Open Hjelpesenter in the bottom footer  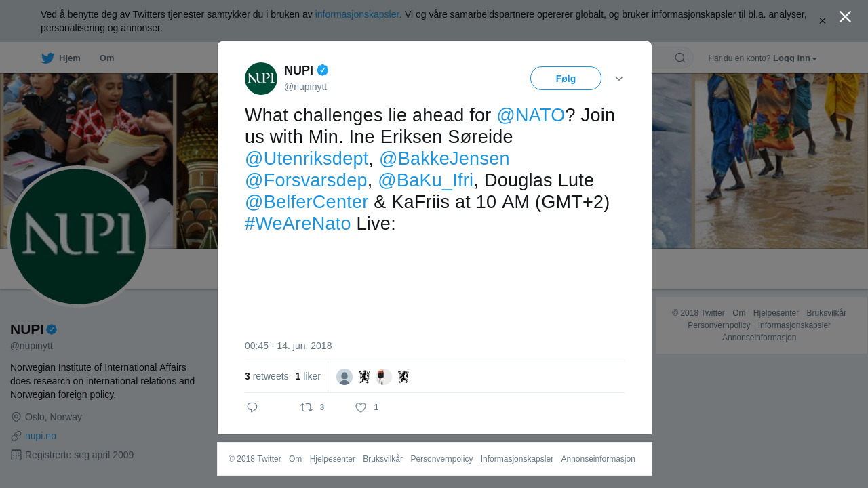332,459
